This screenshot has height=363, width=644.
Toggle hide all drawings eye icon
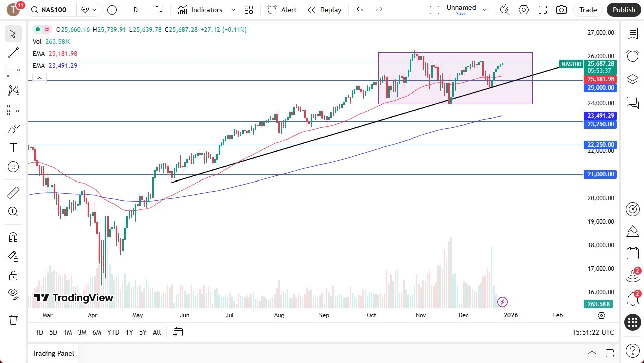[x=13, y=293]
